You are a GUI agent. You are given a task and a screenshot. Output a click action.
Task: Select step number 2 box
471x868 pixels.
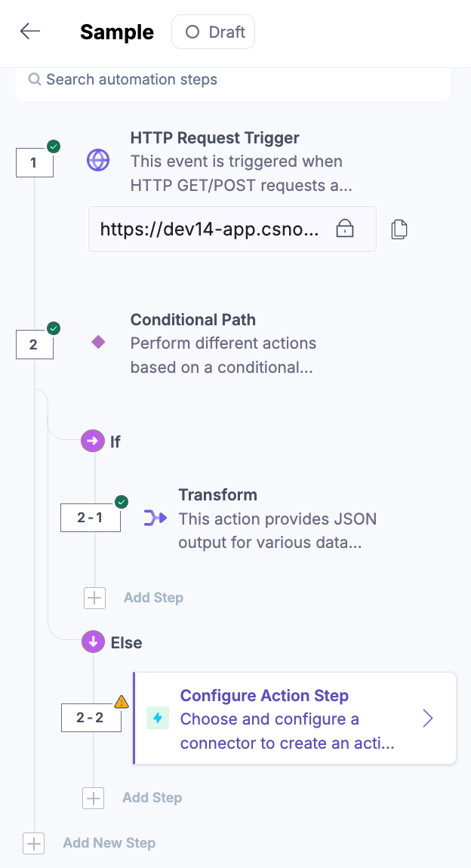click(x=34, y=345)
